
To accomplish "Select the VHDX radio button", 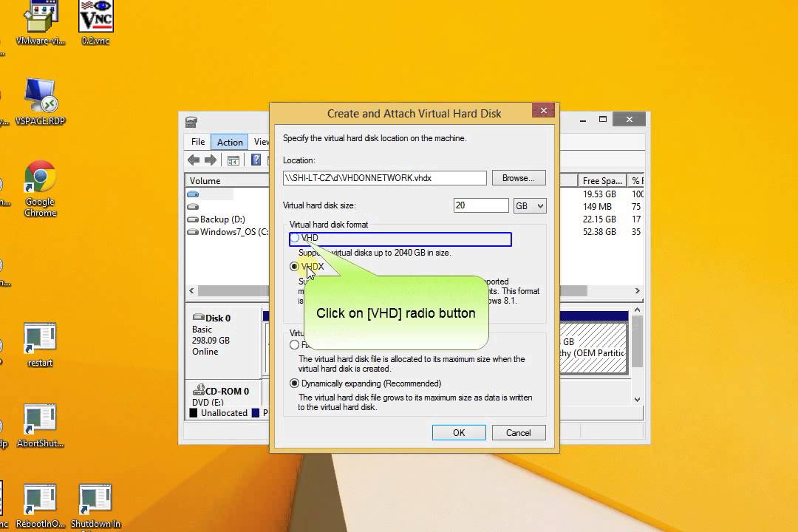I will tap(294, 266).
